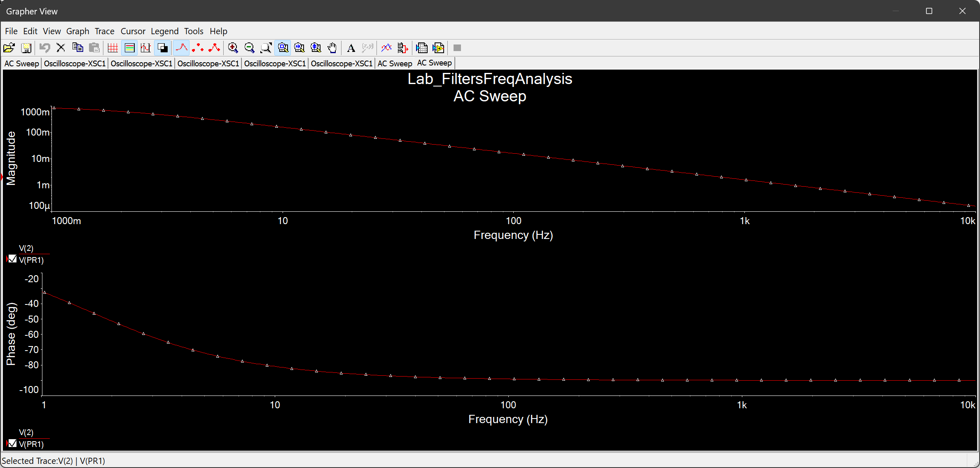The height and width of the screenshot is (468, 980).
Task: Select the Pan hand tool
Action: pos(332,48)
